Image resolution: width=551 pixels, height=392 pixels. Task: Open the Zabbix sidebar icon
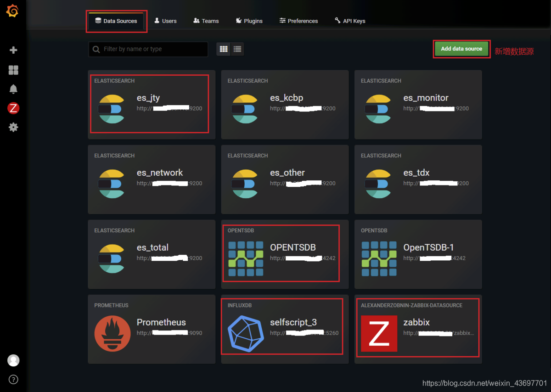[x=13, y=108]
